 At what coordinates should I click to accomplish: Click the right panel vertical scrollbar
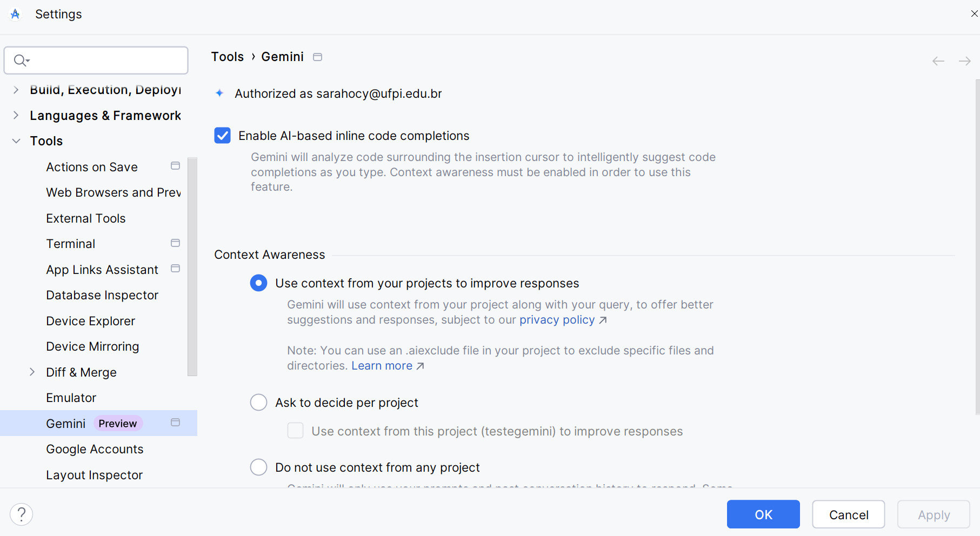(x=977, y=247)
